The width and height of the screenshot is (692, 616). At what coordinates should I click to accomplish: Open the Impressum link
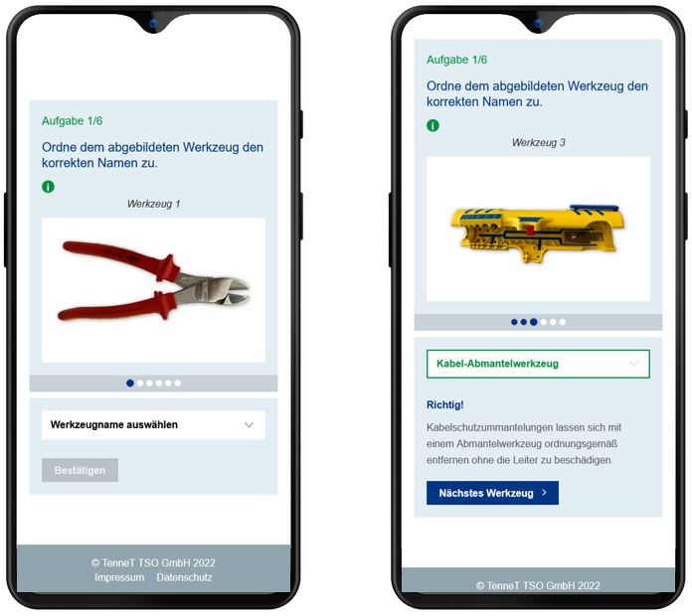[119, 577]
